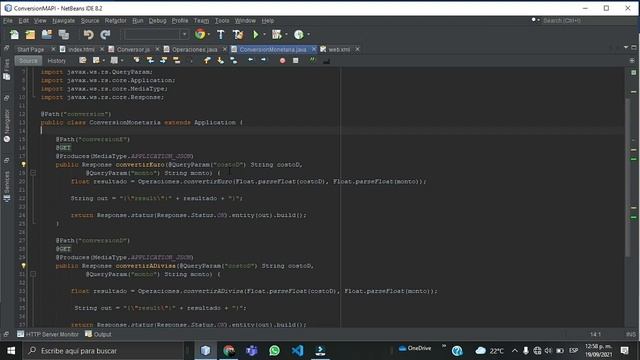Open the HTTP Server Monitor panel
The height and width of the screenshot is (360, 640).
click(x=48, y=334)
